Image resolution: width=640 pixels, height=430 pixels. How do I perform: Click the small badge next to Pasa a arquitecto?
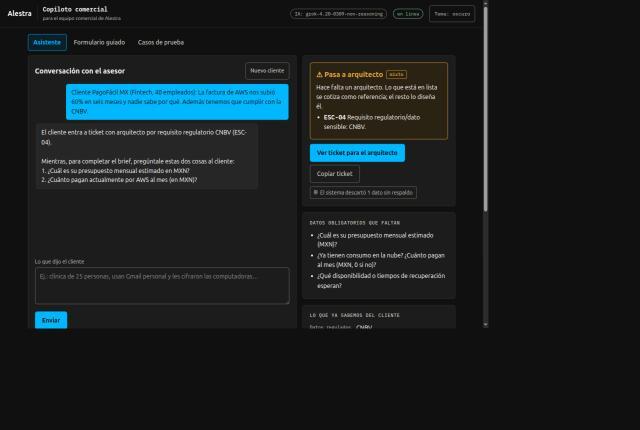[x=396, y=75]
